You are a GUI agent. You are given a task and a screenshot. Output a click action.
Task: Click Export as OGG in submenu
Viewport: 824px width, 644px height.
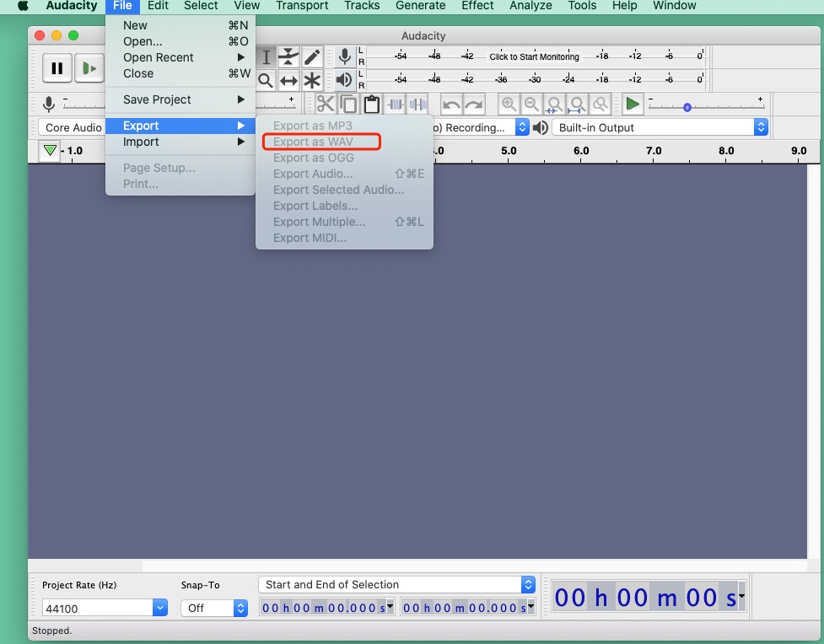[344, 158]
